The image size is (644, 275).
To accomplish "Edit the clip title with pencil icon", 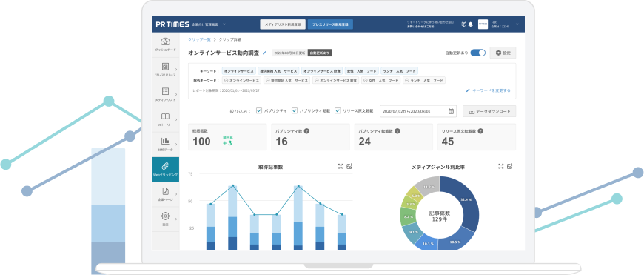I will tap(264, 53).
